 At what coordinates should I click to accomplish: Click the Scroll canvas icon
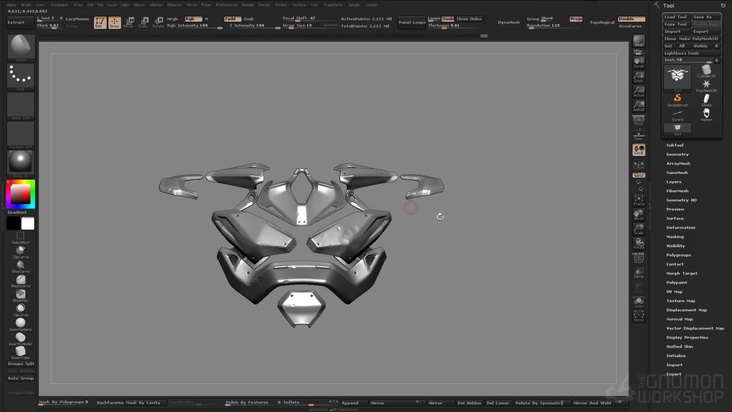coord(639,62)
